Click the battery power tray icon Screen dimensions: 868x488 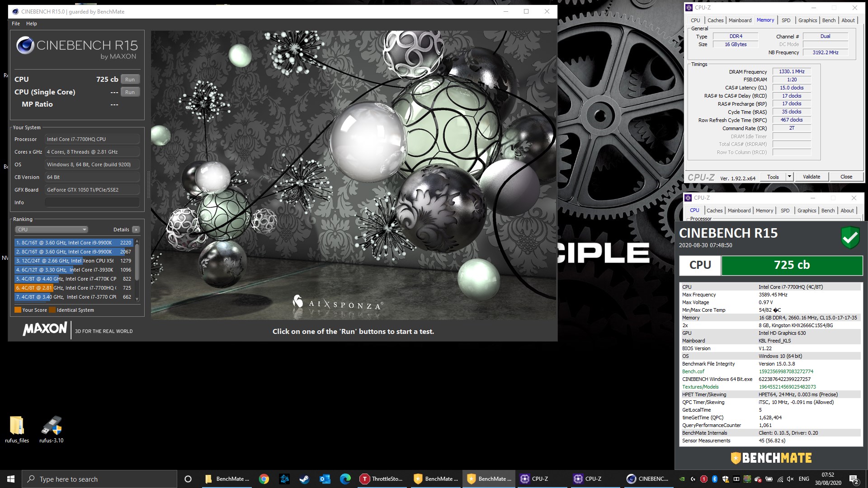[x=769, y=479]
